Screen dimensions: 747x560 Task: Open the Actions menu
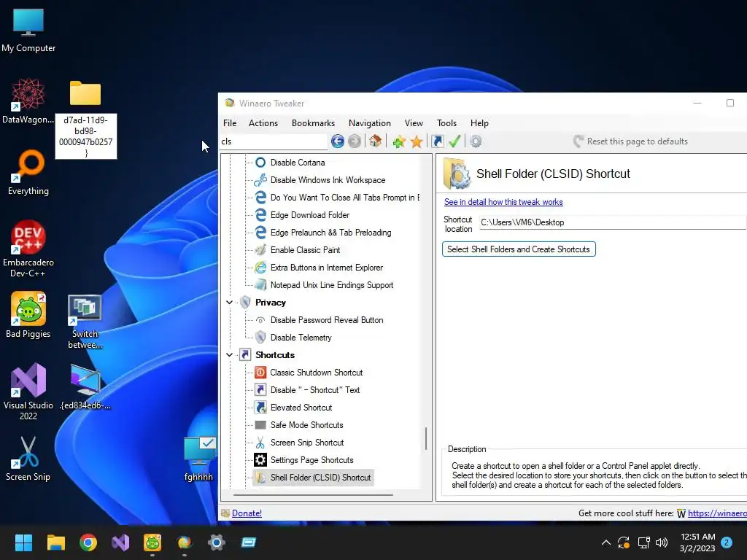point(263,122)
